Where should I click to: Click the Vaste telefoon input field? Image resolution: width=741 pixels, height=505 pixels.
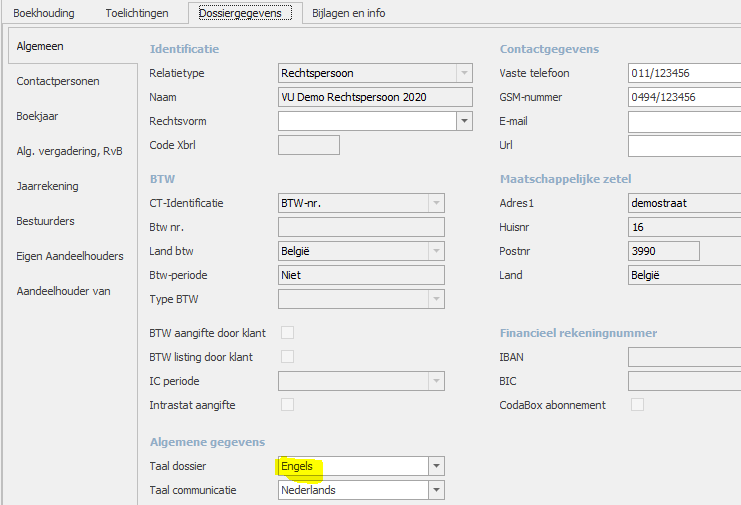tap(684, 73)
